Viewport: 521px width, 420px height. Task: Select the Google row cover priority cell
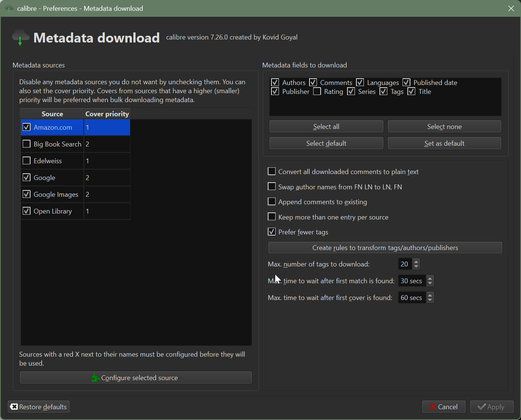coord(107,177)
